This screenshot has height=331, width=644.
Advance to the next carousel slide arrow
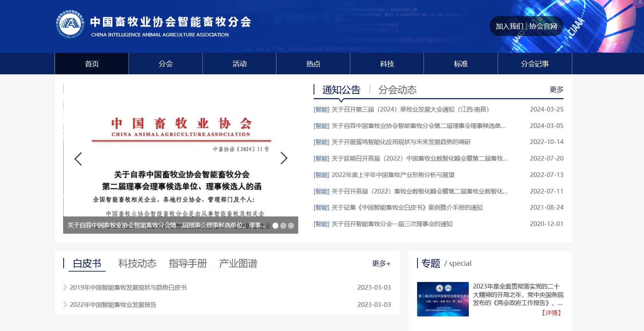(284, 158)
